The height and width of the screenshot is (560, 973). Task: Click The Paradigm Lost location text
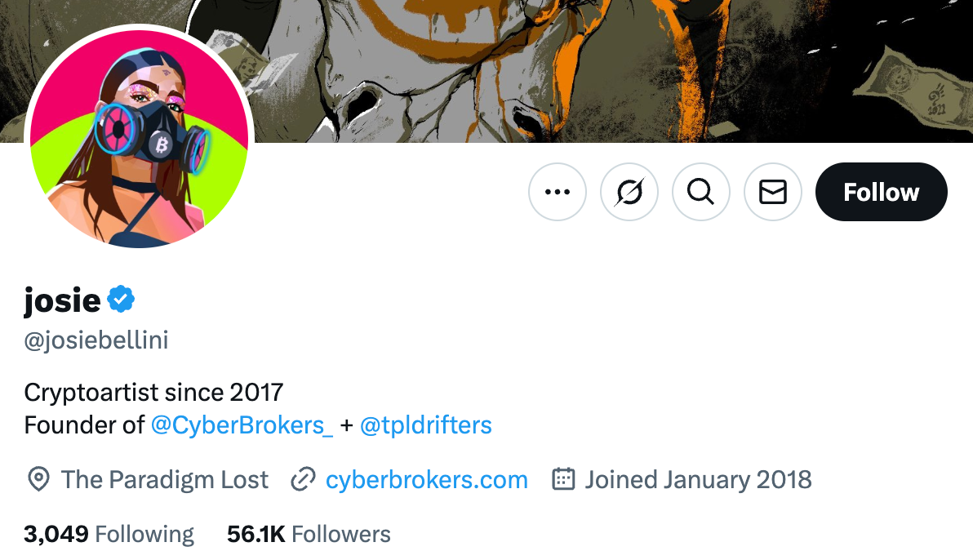(x=164, y=480)
